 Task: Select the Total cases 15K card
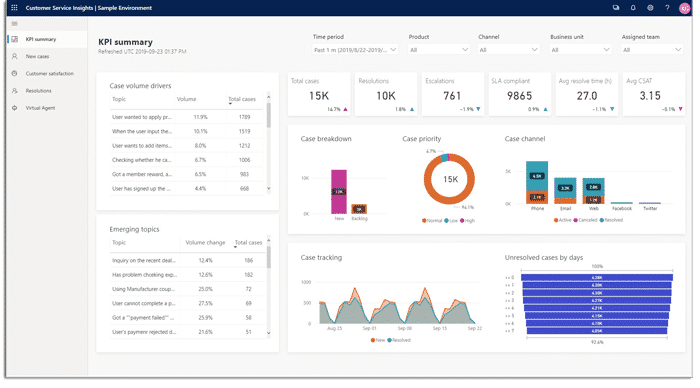click(319, 94)
